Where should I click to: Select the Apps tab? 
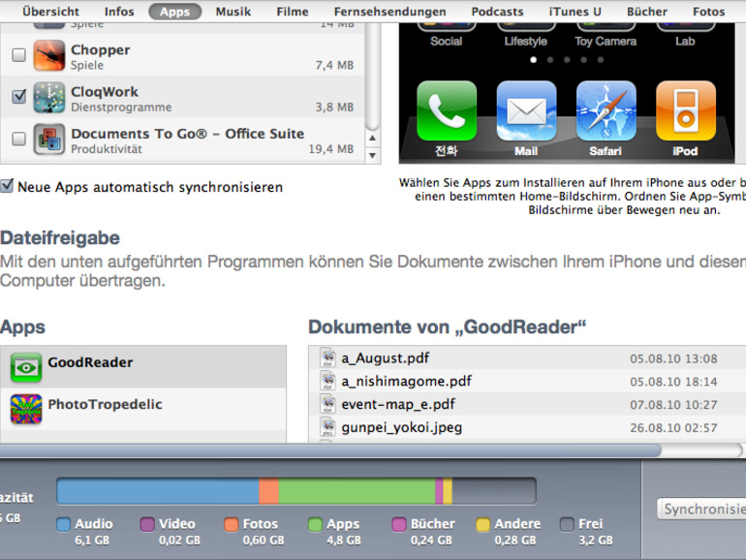[x=174, y=12]
